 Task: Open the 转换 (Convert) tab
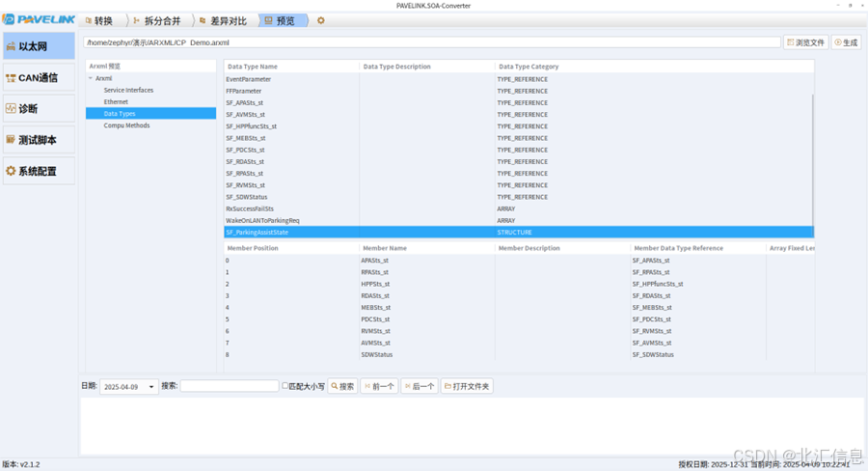(99, 20)
